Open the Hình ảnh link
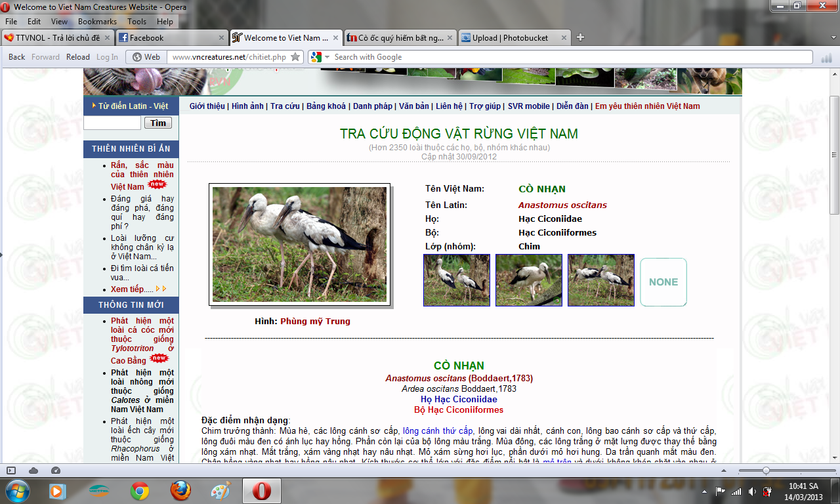 [247, 106]
